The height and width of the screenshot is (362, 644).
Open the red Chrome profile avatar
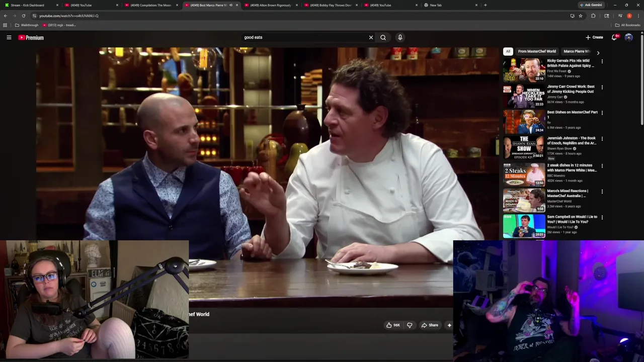(x=629, y=16)
